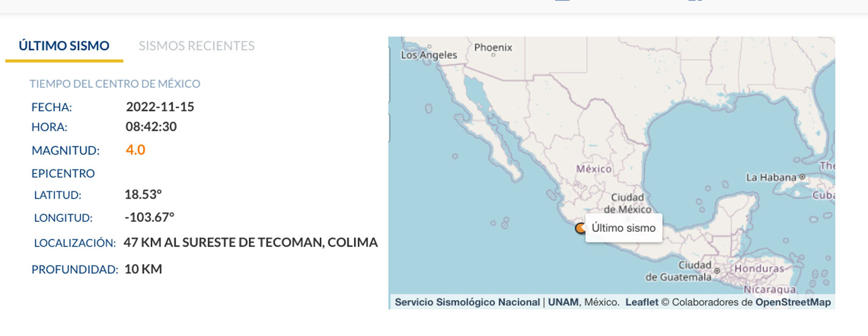Click the Ciudad de Guatemala city dot
This screenshot has height=336, width=868.
tap(717, 270)
